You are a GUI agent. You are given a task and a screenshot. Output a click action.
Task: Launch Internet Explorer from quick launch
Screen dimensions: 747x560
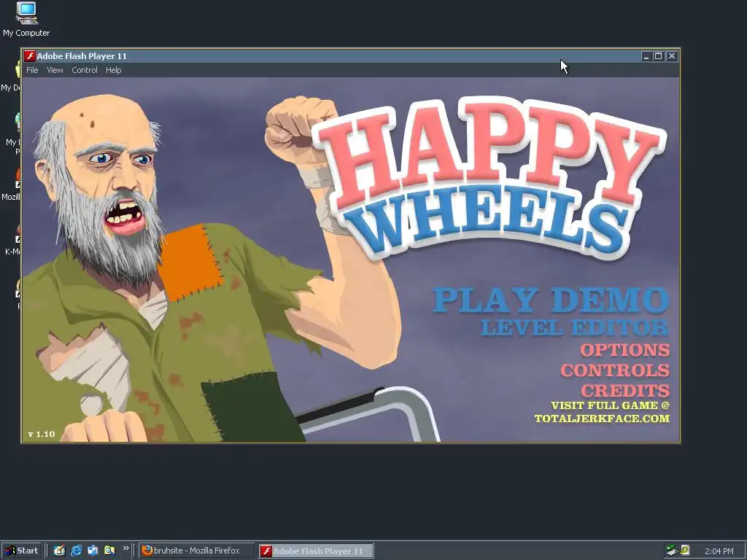click(x=76, y=551)
